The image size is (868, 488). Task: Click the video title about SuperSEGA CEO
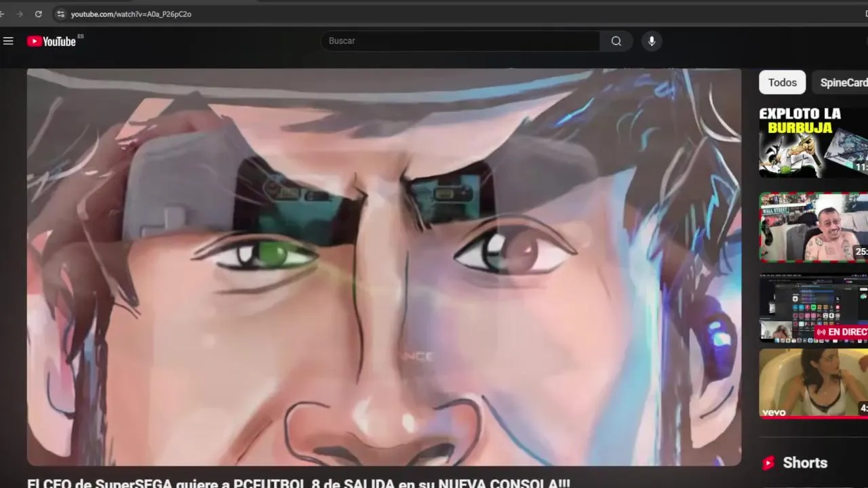point(298,483)
